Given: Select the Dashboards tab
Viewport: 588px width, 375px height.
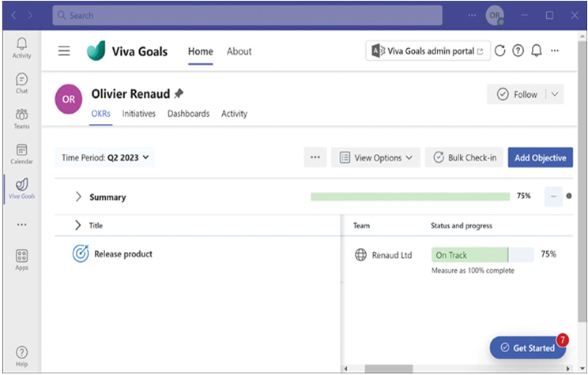Looking at the screenshot, I should point(189,114).
